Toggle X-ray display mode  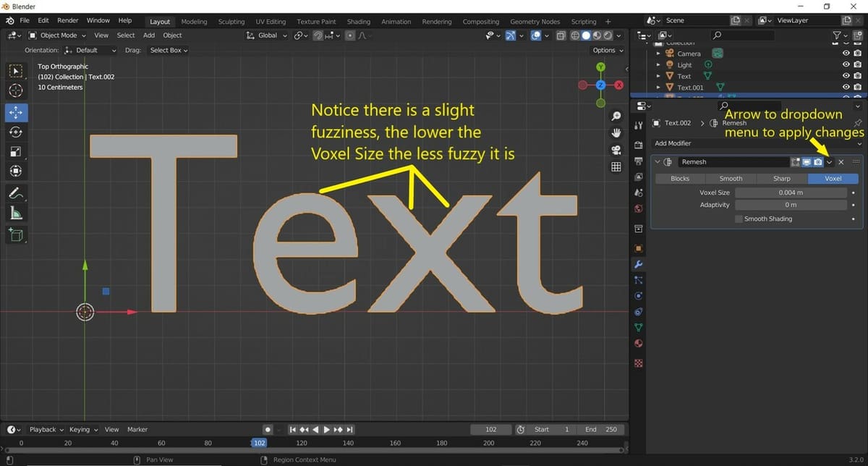pos(561,35)
